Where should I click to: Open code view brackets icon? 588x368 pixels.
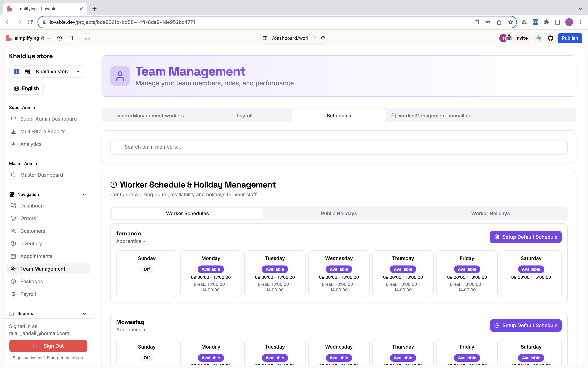tap(87, 38)
